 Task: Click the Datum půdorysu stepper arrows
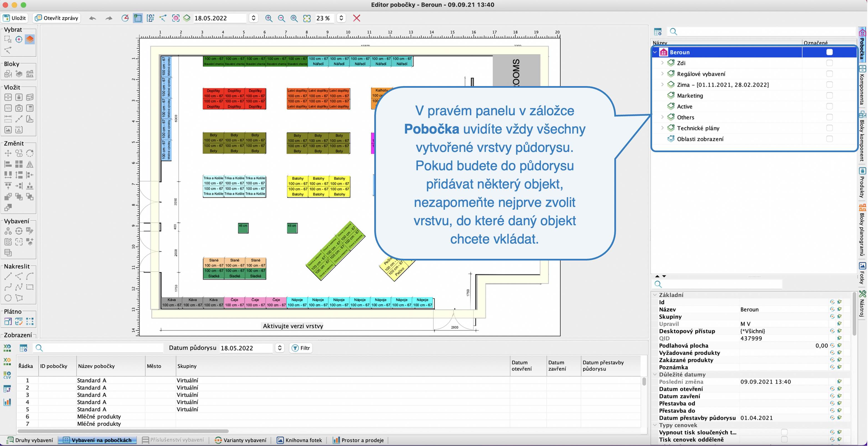pyautogui.click(x=279, y=348)
